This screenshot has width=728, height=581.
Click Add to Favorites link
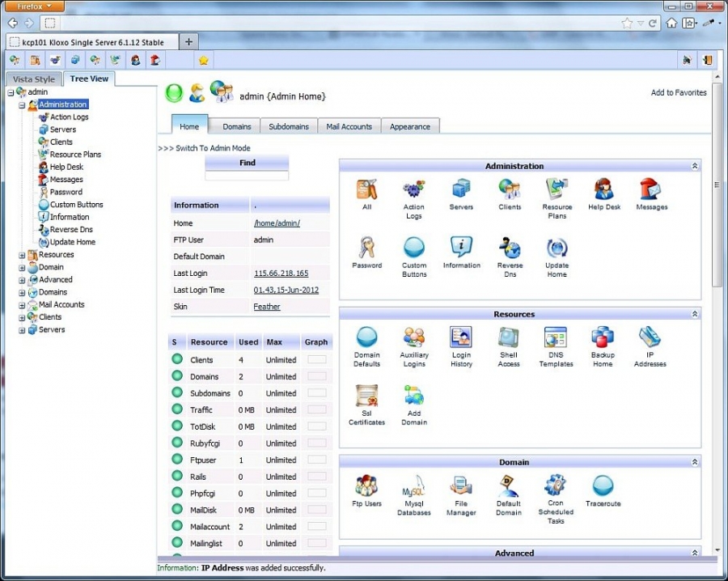click(679, 92)
